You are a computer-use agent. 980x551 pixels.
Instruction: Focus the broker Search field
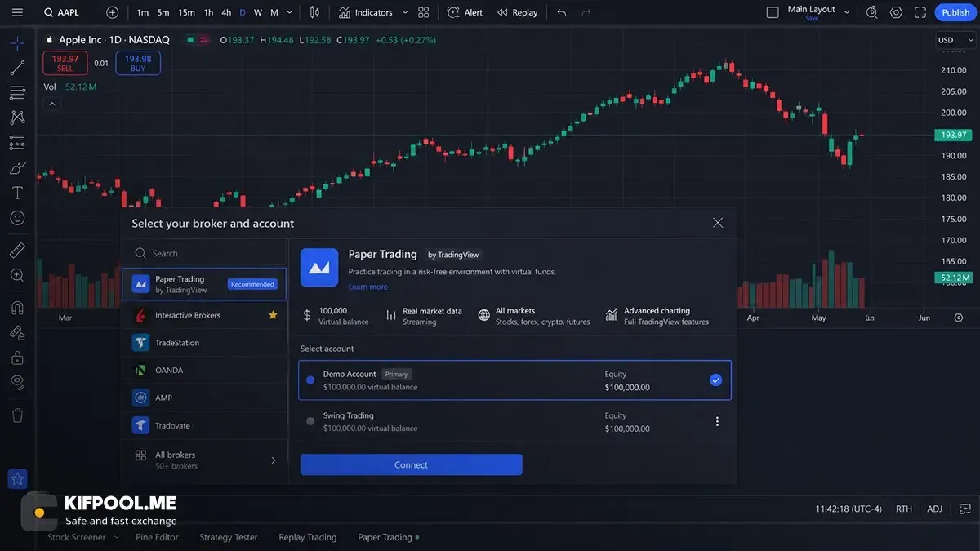[x=204, y=253]
